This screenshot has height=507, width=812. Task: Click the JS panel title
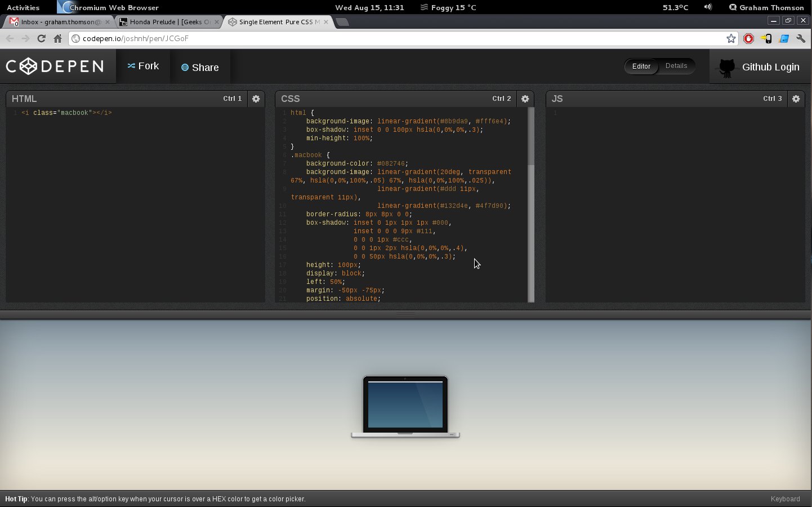557,99
